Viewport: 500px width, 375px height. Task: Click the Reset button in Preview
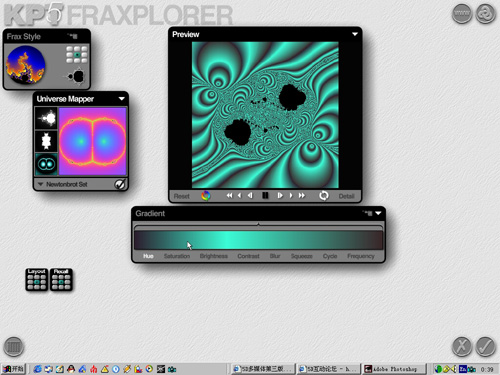[182, 196]
